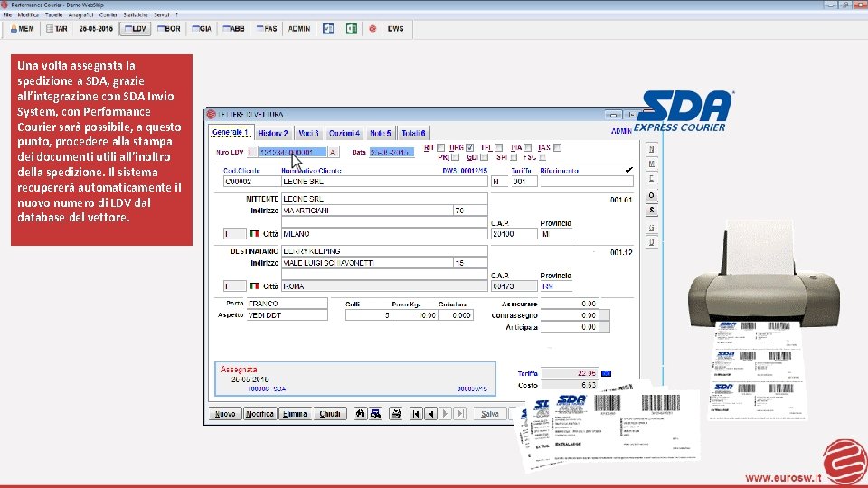Open the BOR toolbar button
The image size is (868, 488).
point(169,29)
